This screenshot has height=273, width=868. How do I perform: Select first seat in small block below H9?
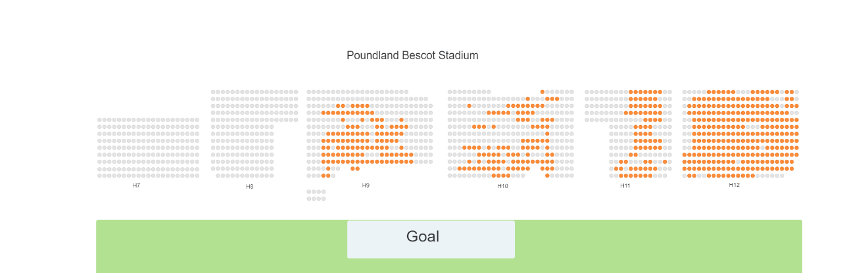pos(309,191)
